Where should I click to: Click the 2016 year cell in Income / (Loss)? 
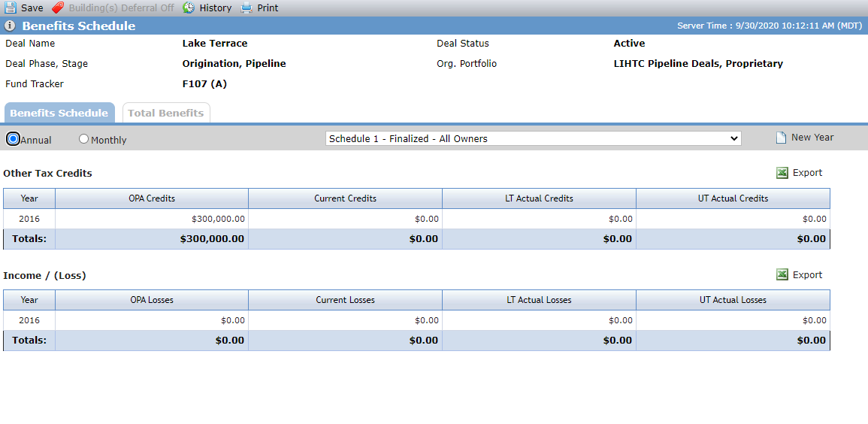click(29, 320)
